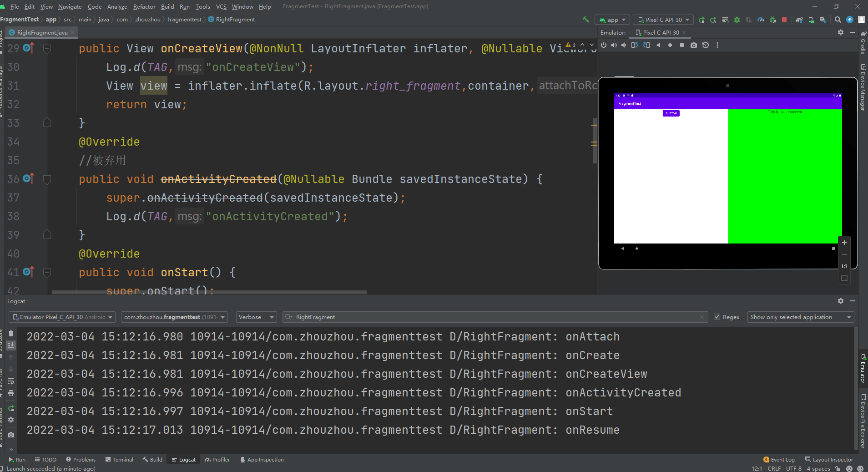Zoom in the emulator with plus button
The height and width of the screenshot is (472, 868).
(x=844, y=243)
